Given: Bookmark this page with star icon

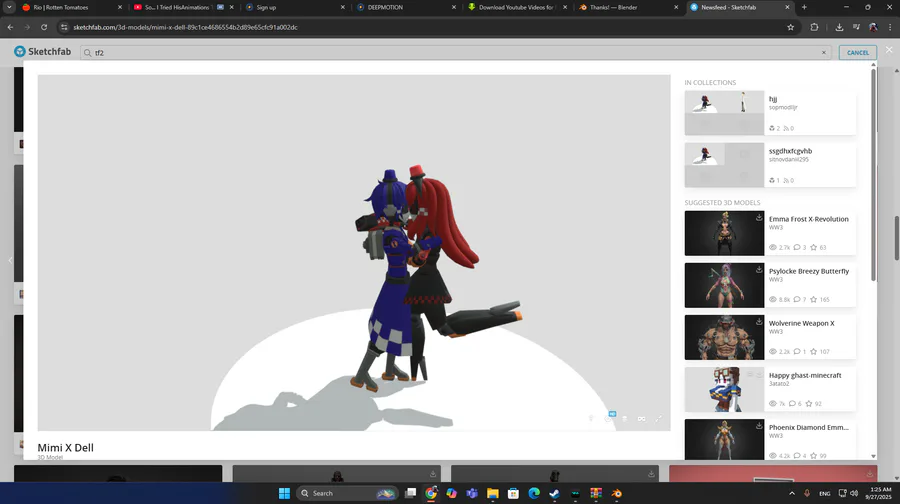Looking at the screenshot, I should [x=790, y=27].
